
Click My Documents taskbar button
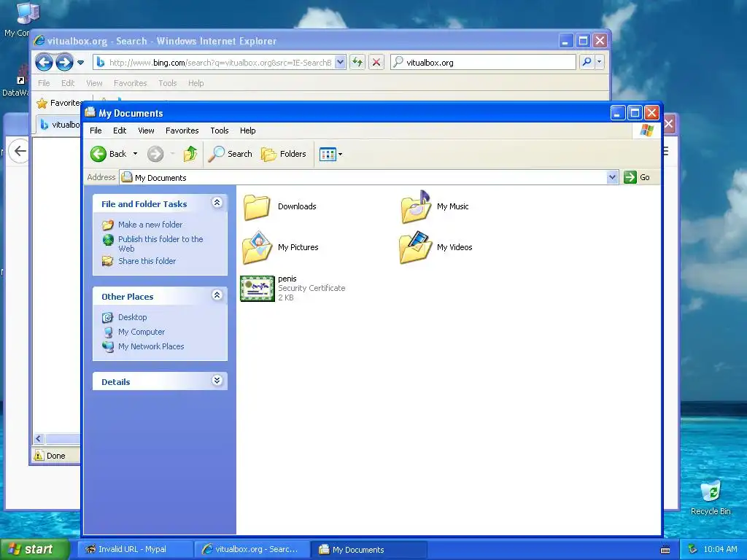coord(369,550)
